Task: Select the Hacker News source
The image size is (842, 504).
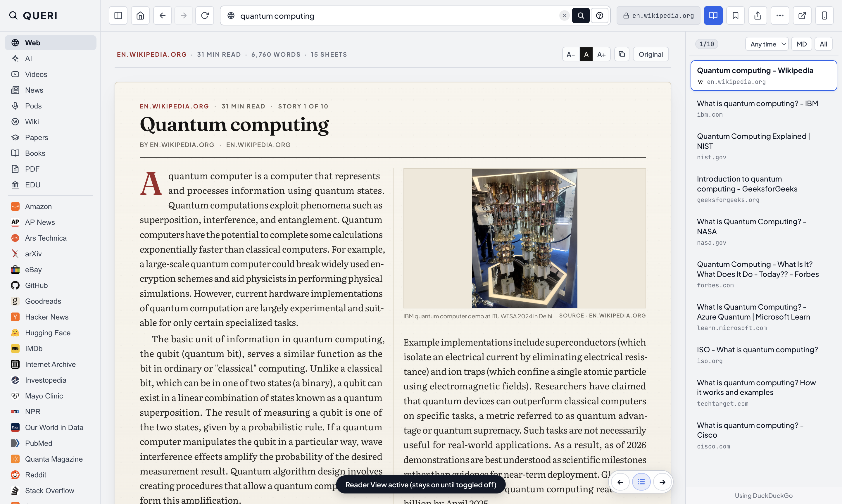Action: 50,317
